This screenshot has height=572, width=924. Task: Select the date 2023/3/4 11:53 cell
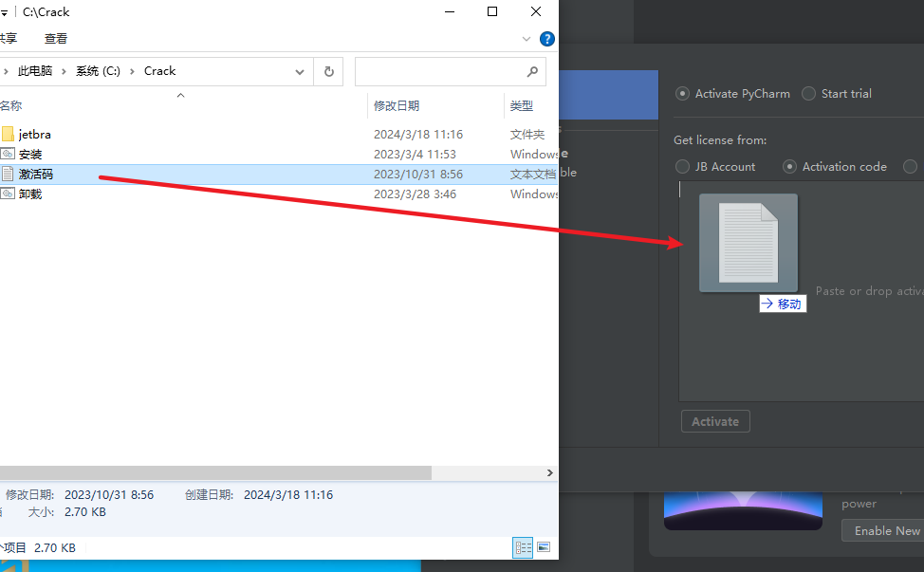pos(415,155)
